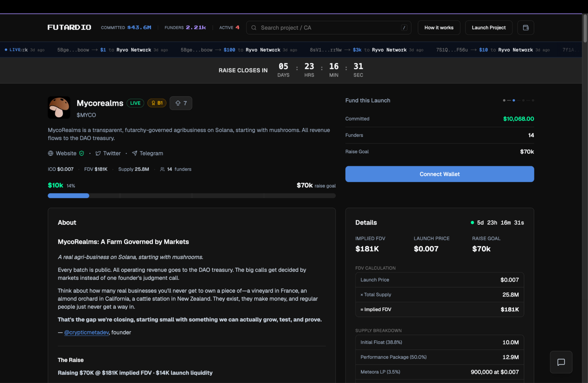The image size is (588, 383).
Task: Click the $3k to Ryvo Network ticker entry
Action: click(x=366, y=50)
